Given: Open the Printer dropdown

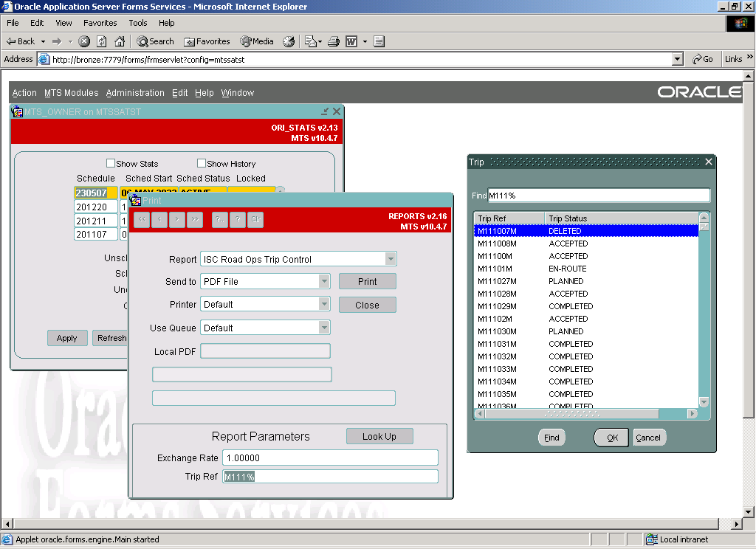Looking at the screenshot, I should 325,304.
